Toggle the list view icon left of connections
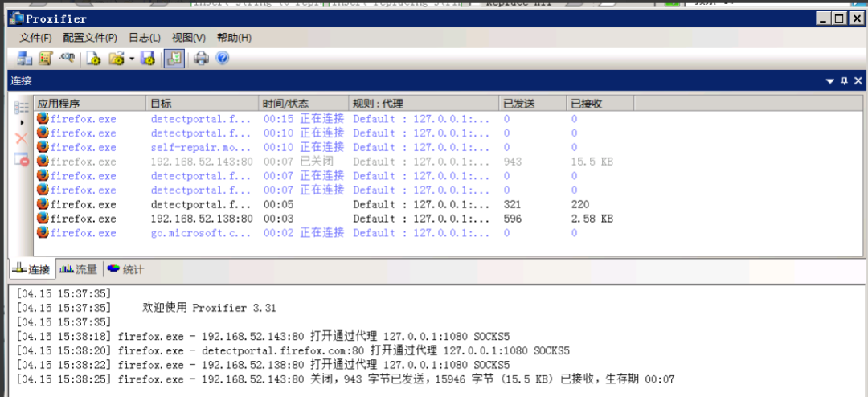This screenshot has width=868, height=397. coord(22,108)
